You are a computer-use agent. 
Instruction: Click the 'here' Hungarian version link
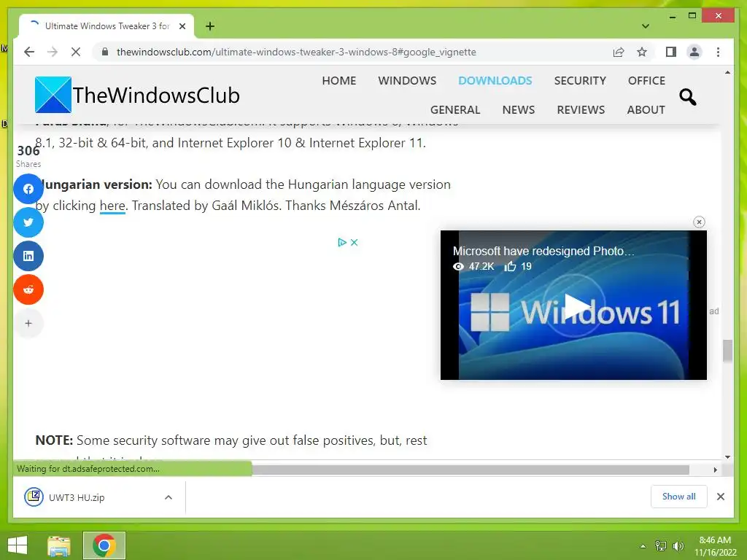[x=112, y=206]
